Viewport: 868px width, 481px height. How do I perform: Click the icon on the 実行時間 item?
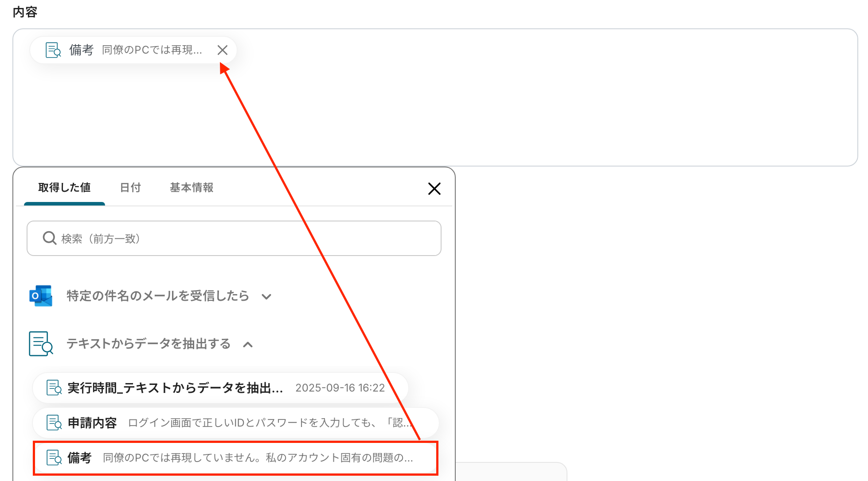(54, 388)
